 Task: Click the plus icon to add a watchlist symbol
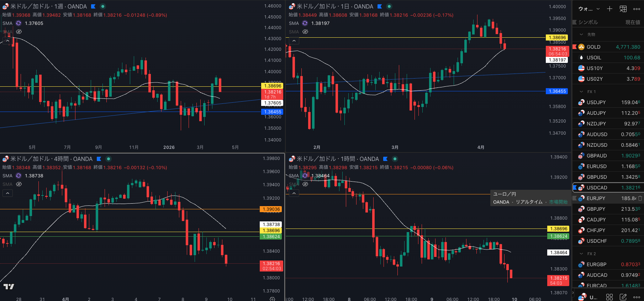[x=609, y=9]
